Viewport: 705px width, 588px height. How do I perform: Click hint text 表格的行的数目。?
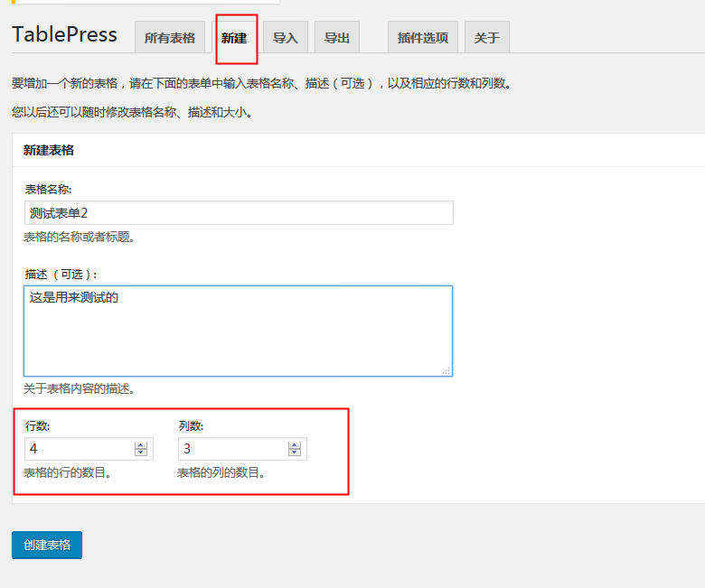(68, 472)
